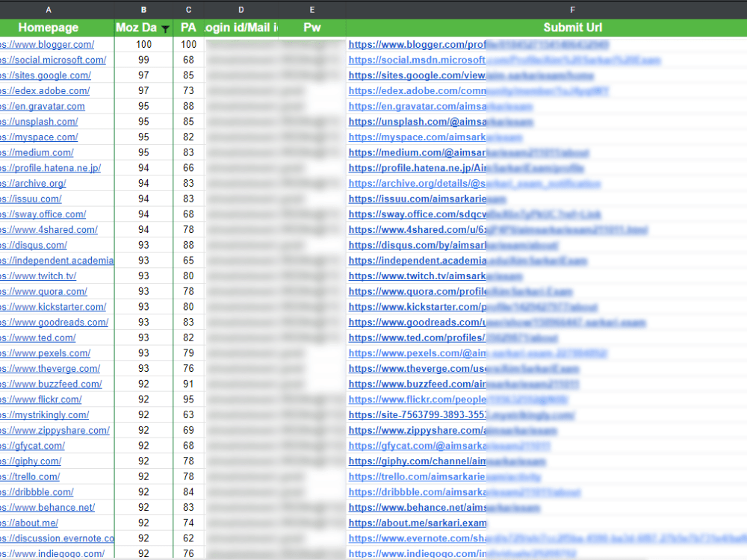Open the Moz Da column filter icon
This screenshot has width=747, height=560.
pos(165,29)
